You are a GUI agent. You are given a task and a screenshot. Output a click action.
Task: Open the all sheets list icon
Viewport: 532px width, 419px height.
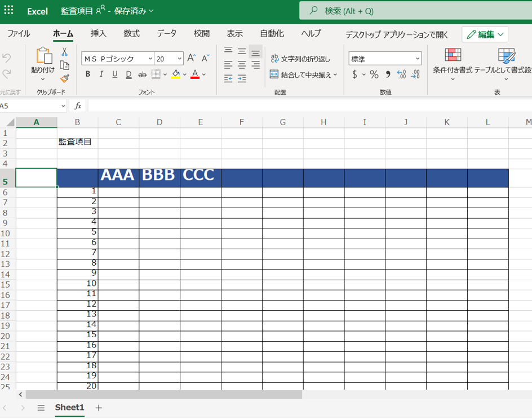pyautogui.click(x=41, y=408)
